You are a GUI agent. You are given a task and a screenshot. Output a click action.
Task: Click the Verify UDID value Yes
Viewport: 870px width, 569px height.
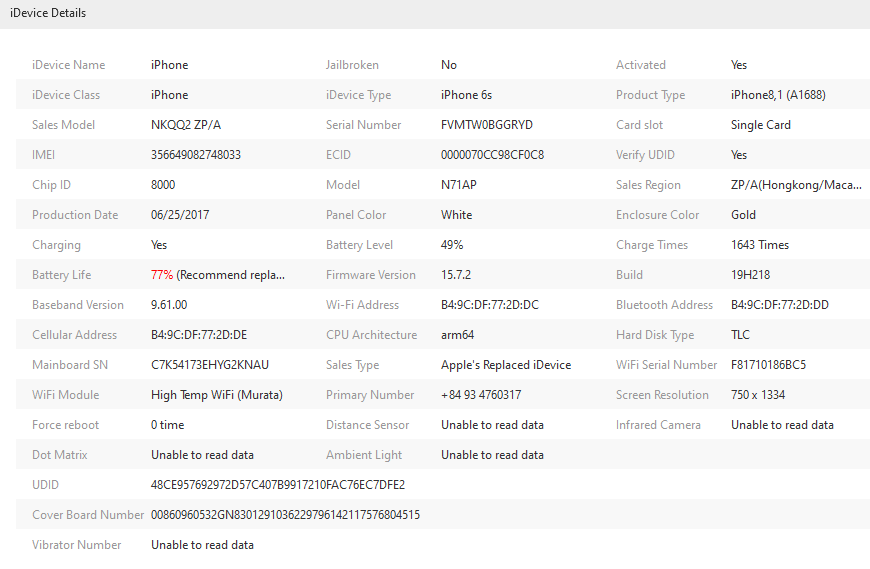coord(739,155)
